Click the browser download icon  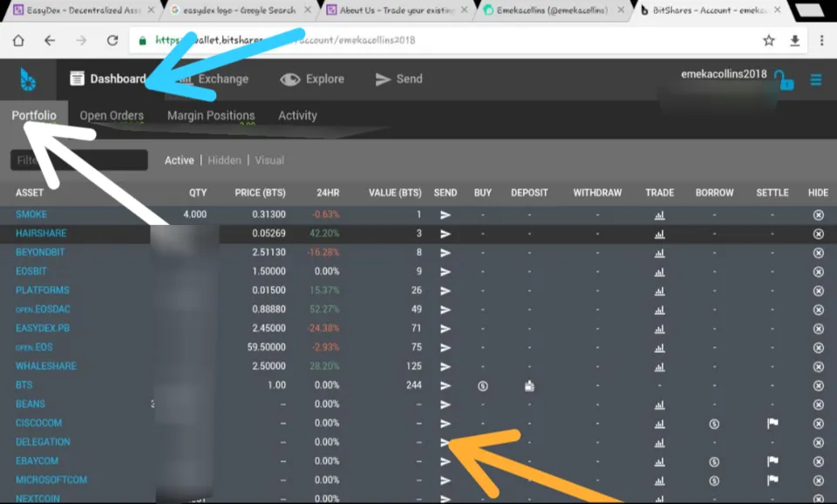coord(795,41)
